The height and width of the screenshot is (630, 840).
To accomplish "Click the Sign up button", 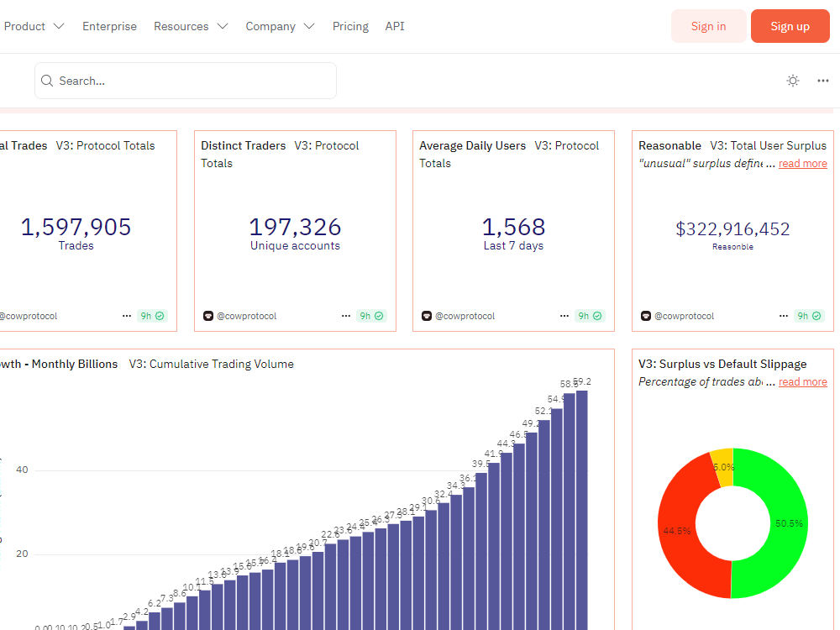I will (x=790, y=26).
